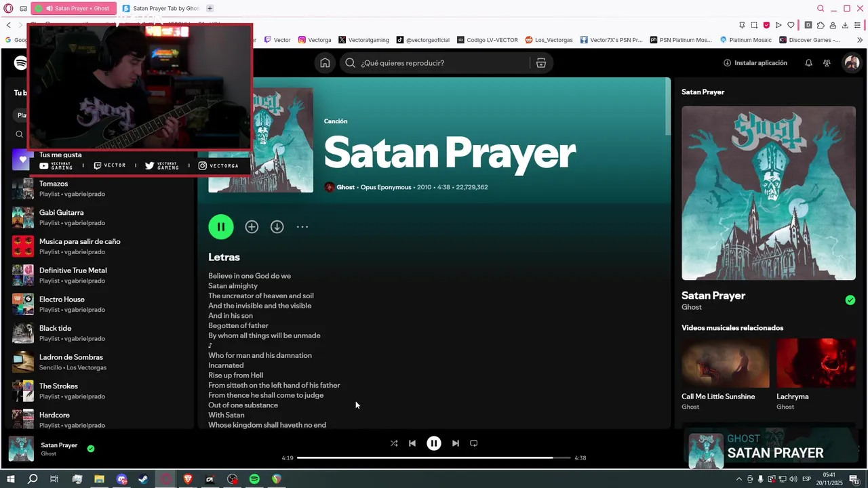Screen dimensions: 868x488
Task: Skip to previous track
Action: pos(412,443)
